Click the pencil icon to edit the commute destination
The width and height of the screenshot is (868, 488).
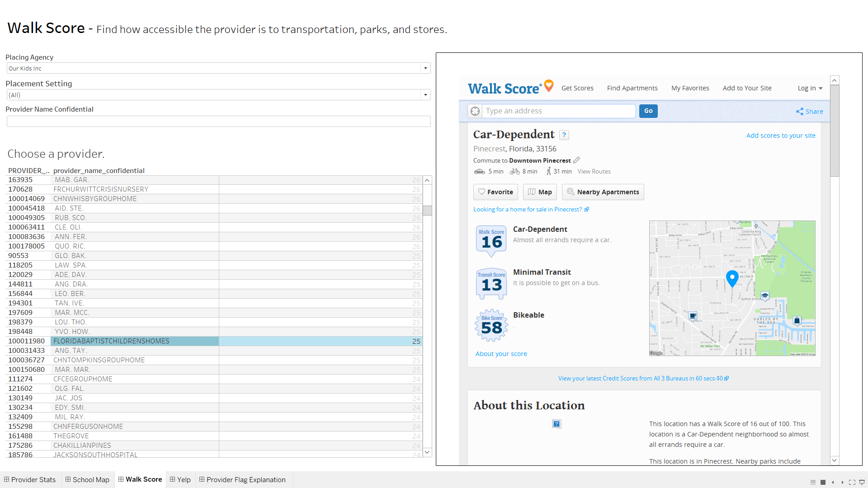(x=576, y=160)
